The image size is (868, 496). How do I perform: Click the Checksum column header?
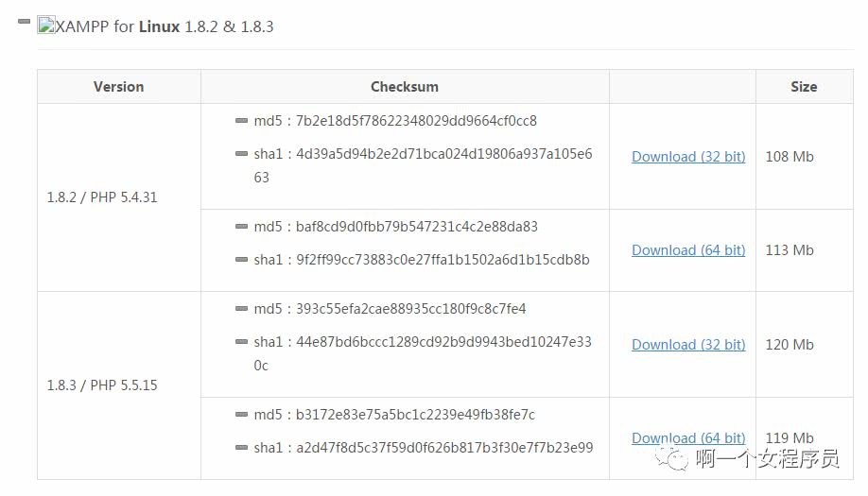[x=405, y=87]
